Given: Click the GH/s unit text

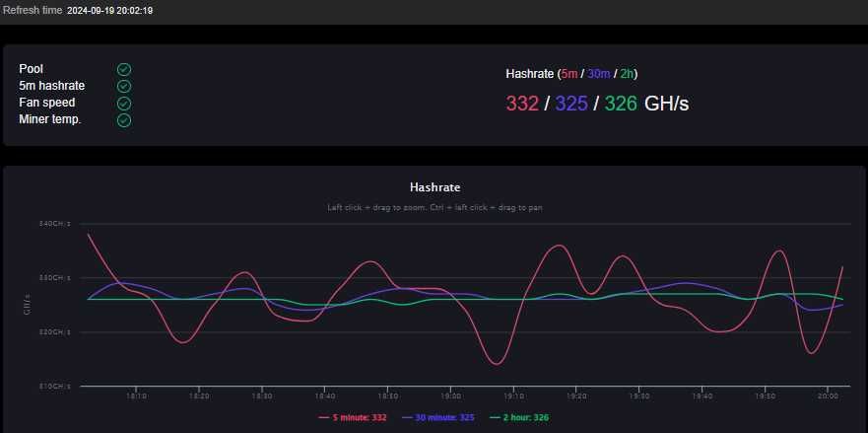Looking at the screenshot, I should pyautogui.click(x=666, y=104).
